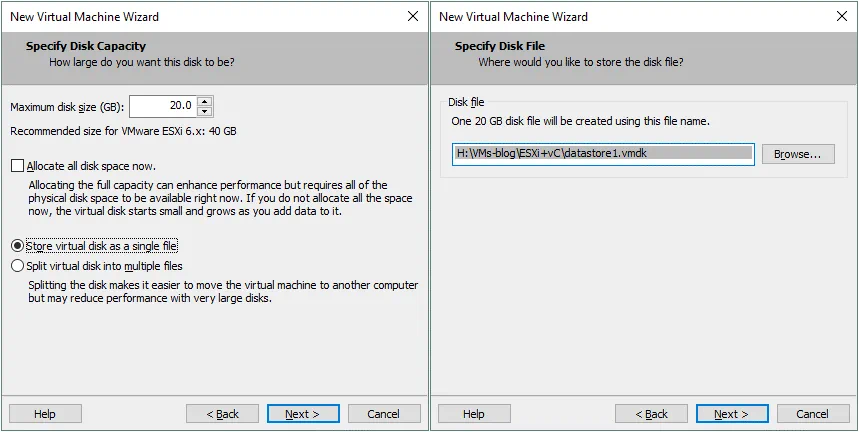Go Back from the Specify Disk File page
Viewport: 859px width, 432px height.
click(x=651, y=414)
